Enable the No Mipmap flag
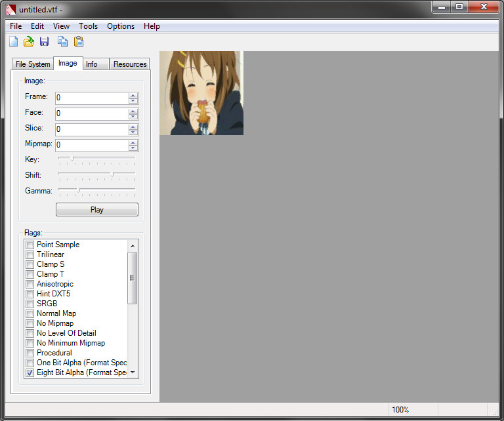The height and width of the screenshot is (421, 504). coord(30,323)
